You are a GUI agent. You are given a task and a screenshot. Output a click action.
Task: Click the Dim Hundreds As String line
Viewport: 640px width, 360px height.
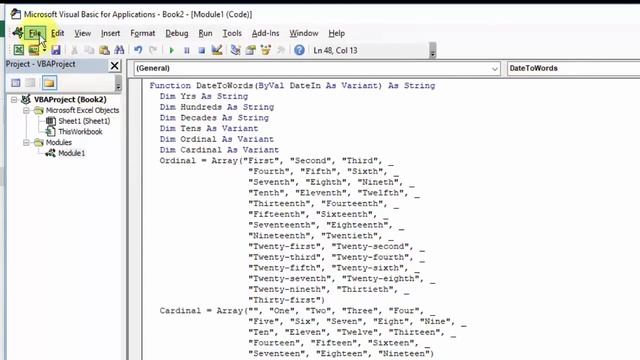[x=217, y=107]
